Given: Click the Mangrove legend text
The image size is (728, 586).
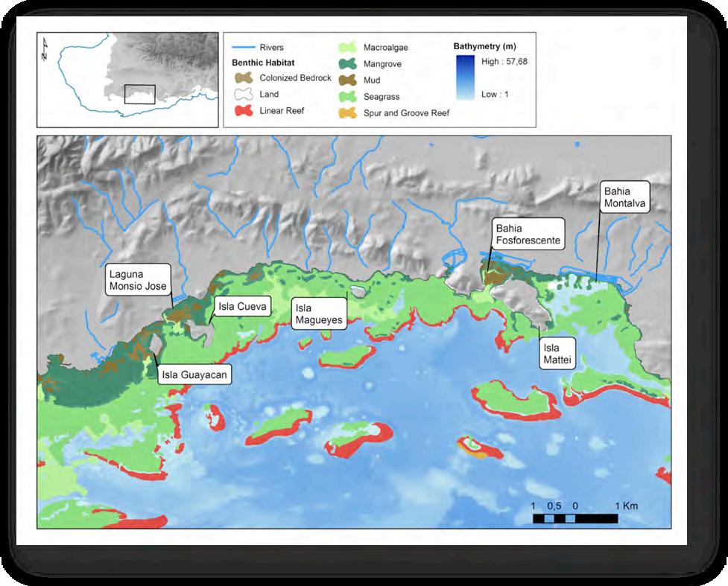Looking at the screenshot, I should [x=382, y=64].
